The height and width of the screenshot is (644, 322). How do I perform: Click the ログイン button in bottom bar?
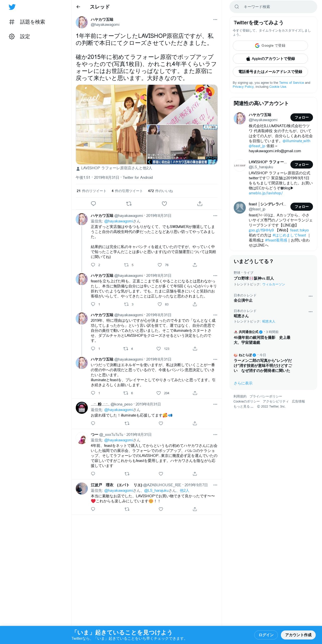(266, 635)
